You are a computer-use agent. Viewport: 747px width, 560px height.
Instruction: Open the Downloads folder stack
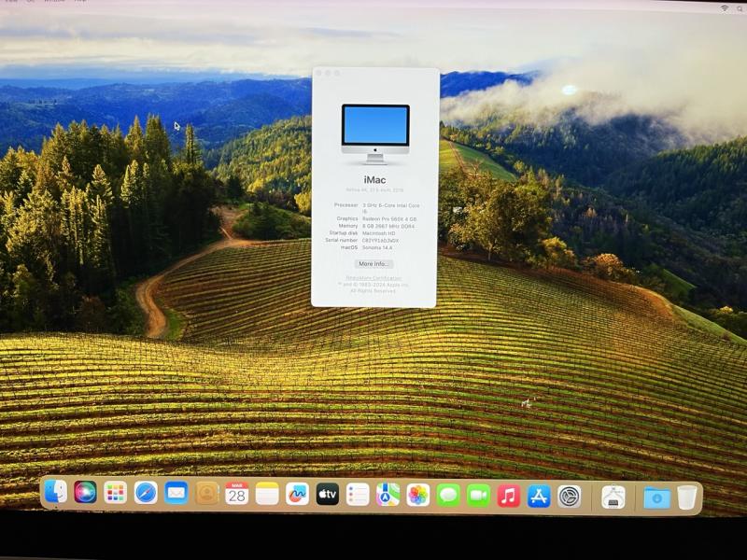tap(657, 497)
